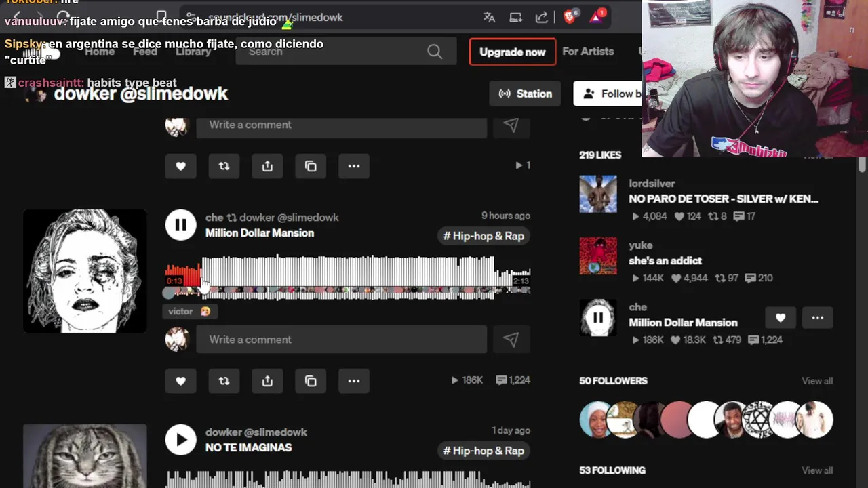Image resolution: width=868 pixels, height=488 pixels.
Task: Open che artist link in feed
Action: tap(214, 218)
